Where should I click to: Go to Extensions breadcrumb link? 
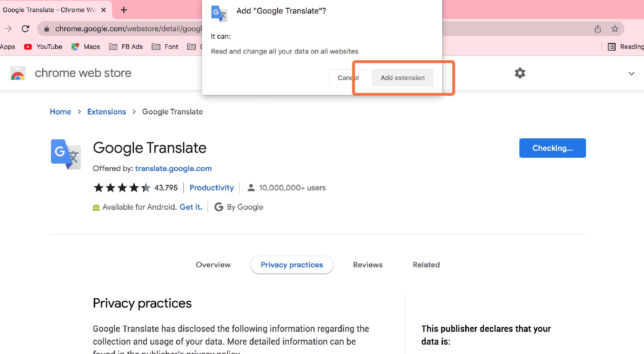[x=107, y=112]
